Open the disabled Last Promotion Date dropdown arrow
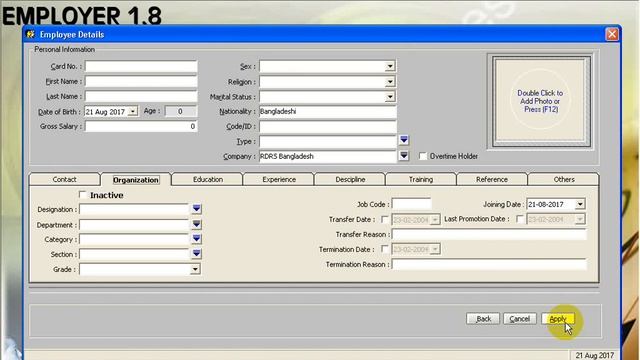The width and height of the screenshot is (640, 360). [x=580, y=220]
